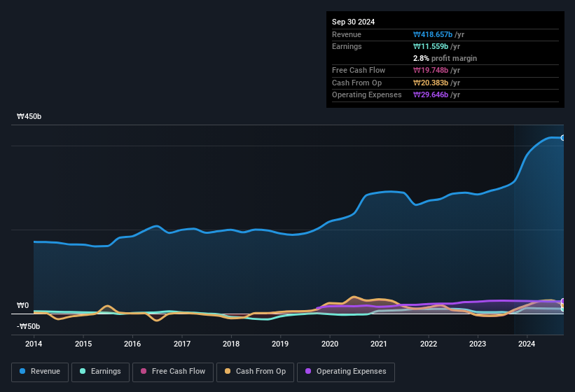The image size is (575, 392).
Task: Click the Operating Expenses endpoint marker
Action: click(562, 302)
